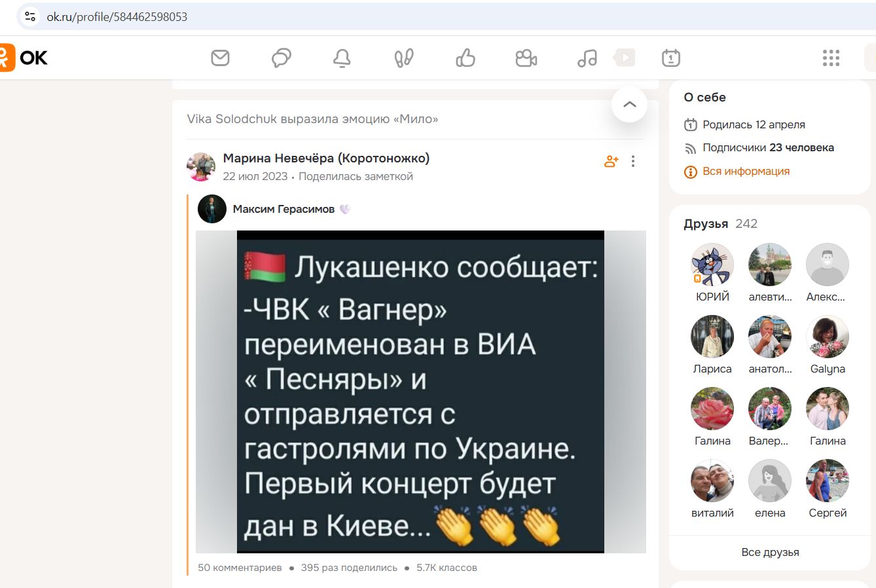
Task: Open the messages envelope icon
Action: pos(221,58)
